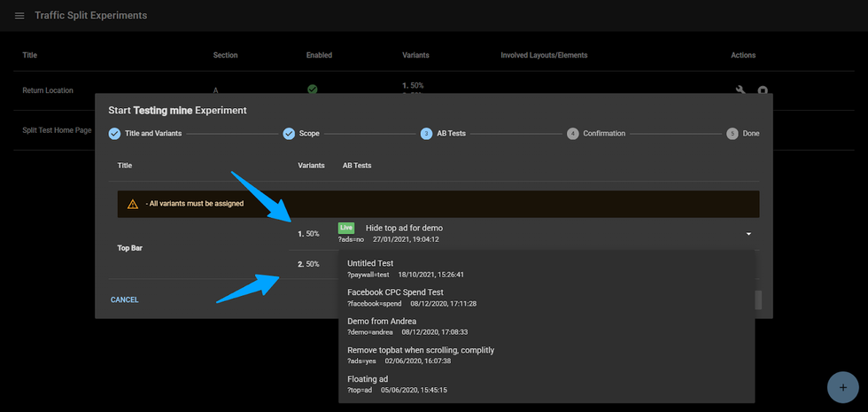Click the round icon beside the wrench
Image resolution: width=868 pixels, height=412 pixels.
point(763,90)
